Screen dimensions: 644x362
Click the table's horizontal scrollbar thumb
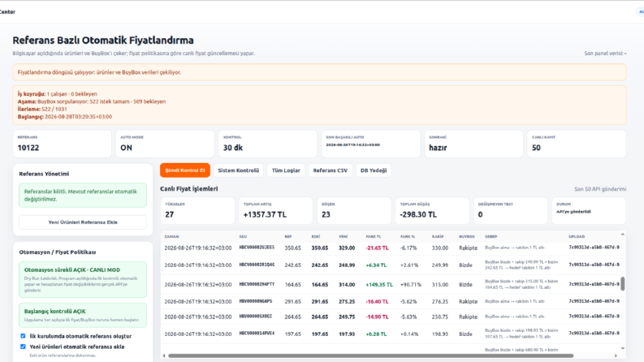pyautogui.click(x=370, y=356)
